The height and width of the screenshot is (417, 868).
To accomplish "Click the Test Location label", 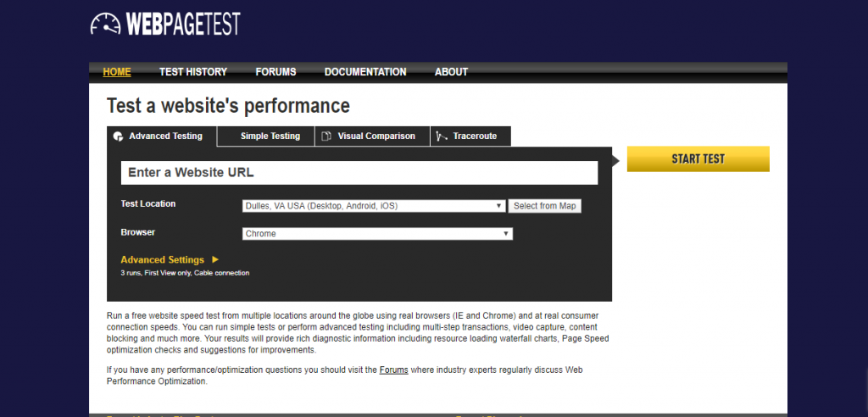I will pyautogui.click(x=147, y=203).
